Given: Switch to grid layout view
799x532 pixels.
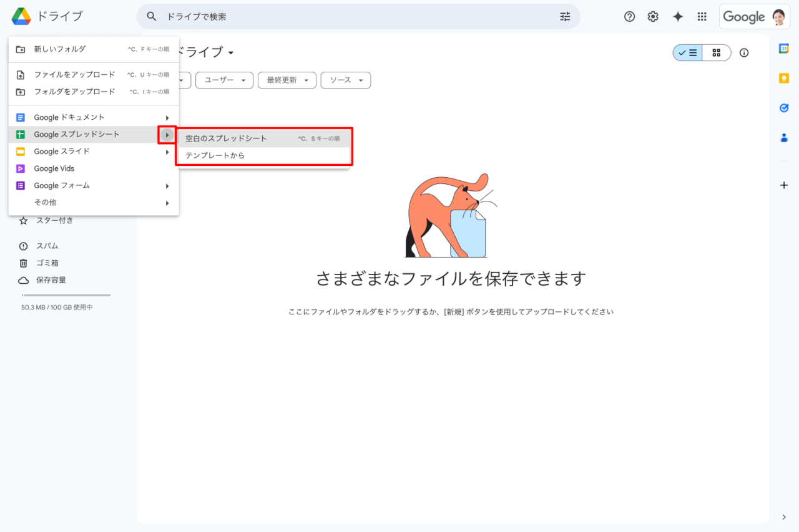Looking at the screenshot, I should point(716,53).
